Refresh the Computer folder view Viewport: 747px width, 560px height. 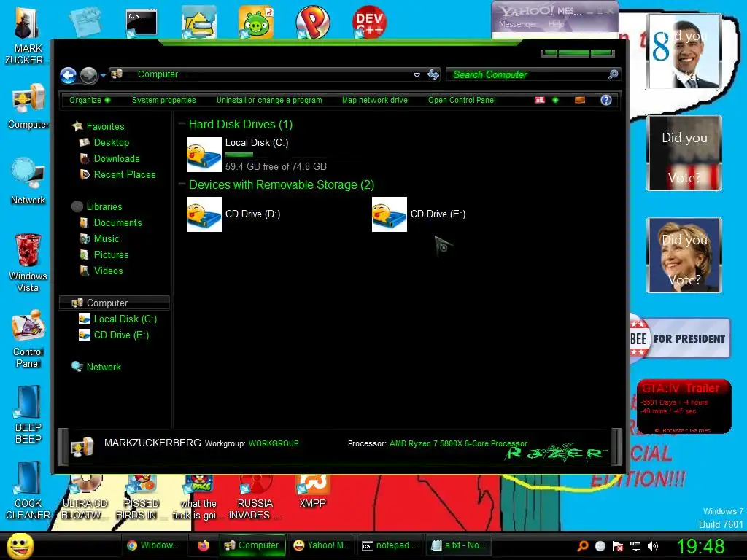point(433,74)
